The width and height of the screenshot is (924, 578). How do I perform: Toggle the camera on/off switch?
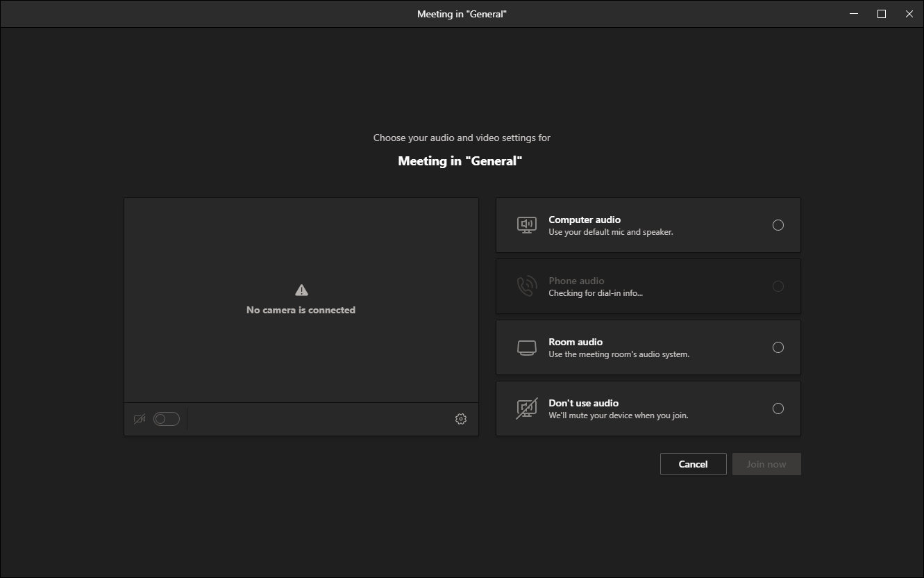click(167, 419)
